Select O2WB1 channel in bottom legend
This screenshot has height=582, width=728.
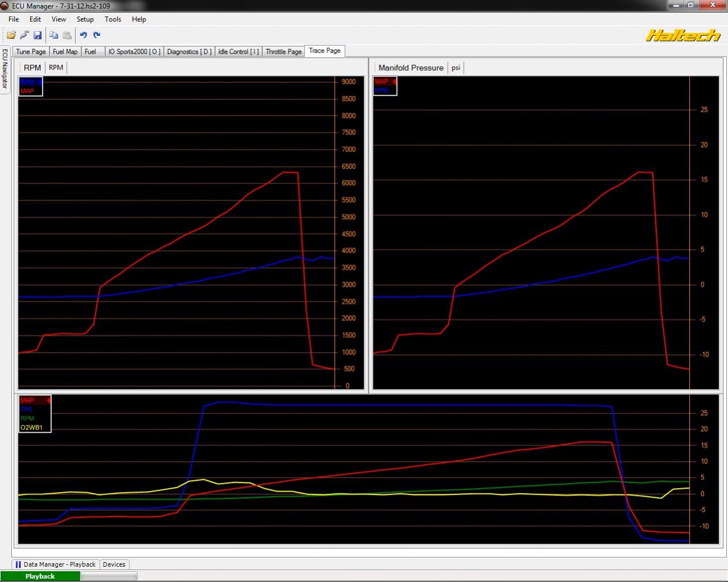tap(31, 427)
